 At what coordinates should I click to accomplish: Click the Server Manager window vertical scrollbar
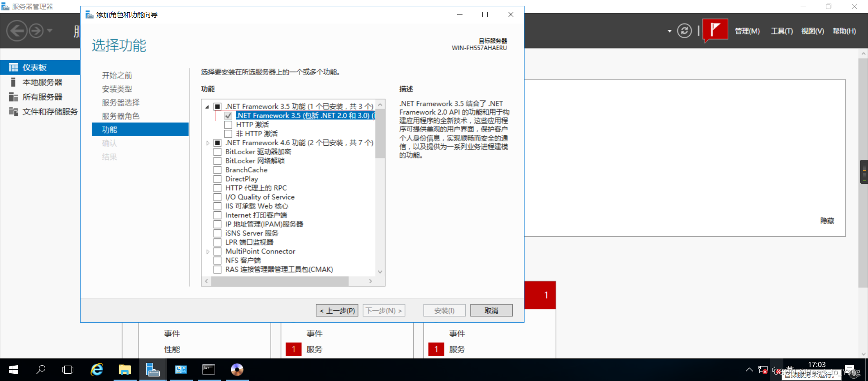863,172
